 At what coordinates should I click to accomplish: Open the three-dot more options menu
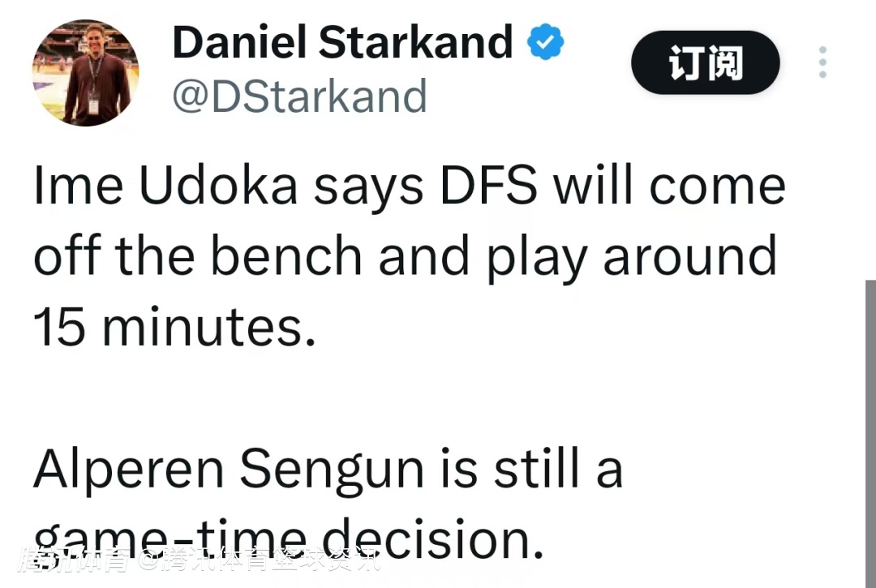tap(822, 62)
